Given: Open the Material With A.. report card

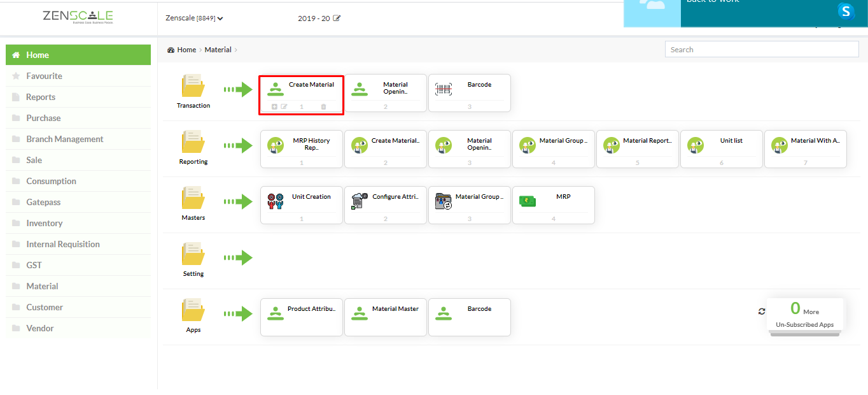Looking at the screenshot, I should [x=806, y=149].
